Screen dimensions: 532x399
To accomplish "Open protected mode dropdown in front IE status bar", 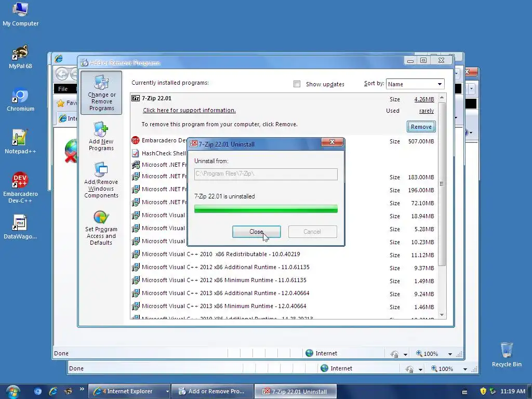I will coord(405,354).
